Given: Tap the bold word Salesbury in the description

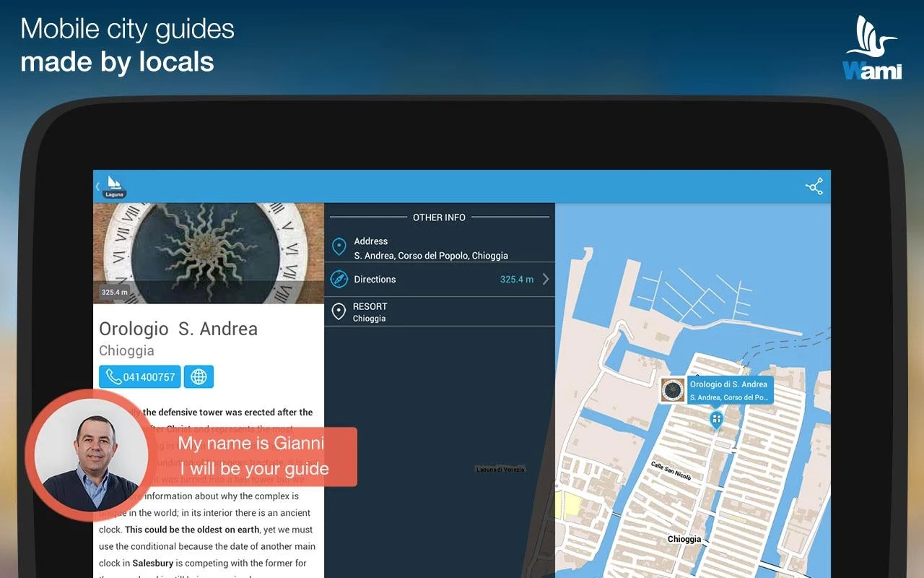Looking at the screenshot, I should point(153,563).
